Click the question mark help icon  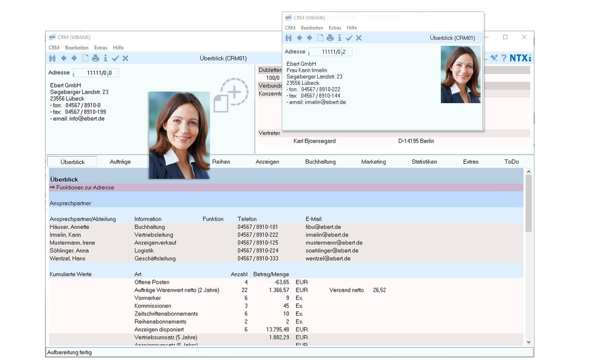pyautogui.click(x=504, y=58)
